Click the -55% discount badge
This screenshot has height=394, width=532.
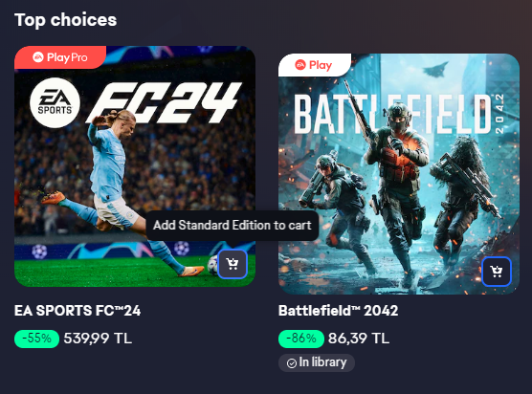pyautogui.click(x=36, y=339)
